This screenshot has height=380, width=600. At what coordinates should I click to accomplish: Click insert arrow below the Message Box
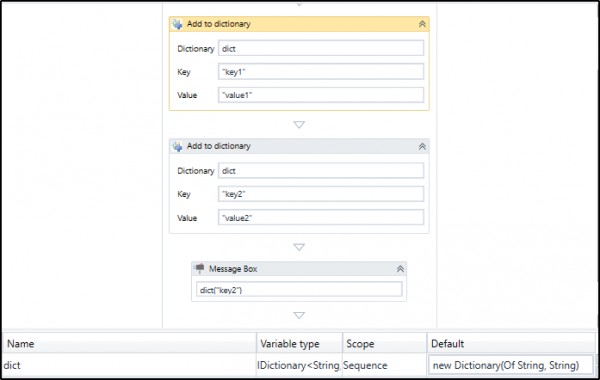(x=299, y=315)
